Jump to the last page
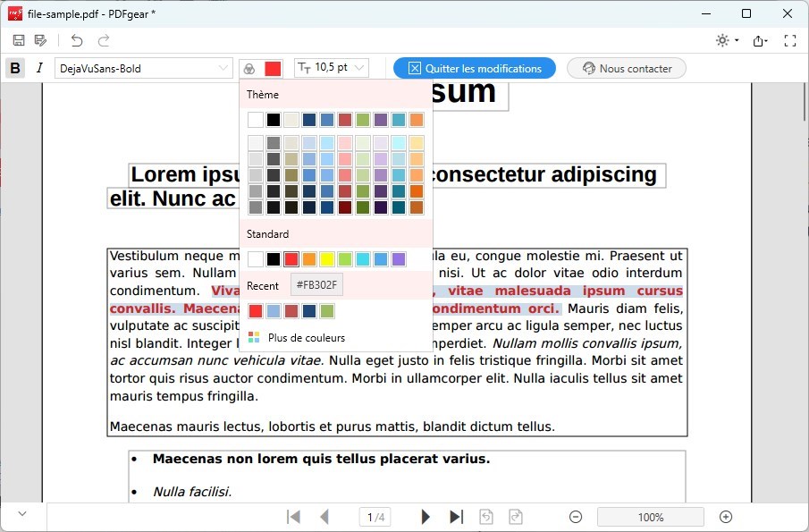Screen dimensions: 809x532 [x=456, y=516]
